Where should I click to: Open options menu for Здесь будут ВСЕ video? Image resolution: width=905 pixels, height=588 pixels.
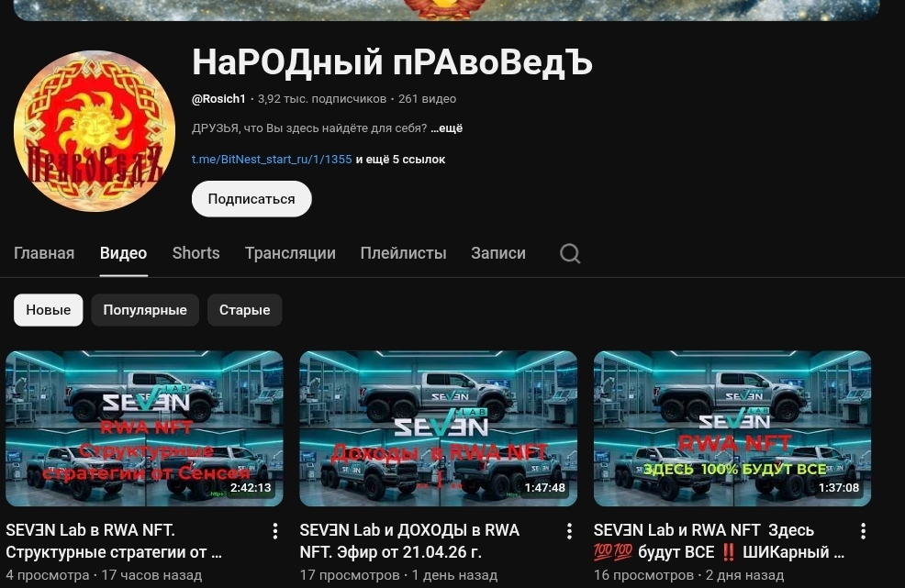[863, 531]
